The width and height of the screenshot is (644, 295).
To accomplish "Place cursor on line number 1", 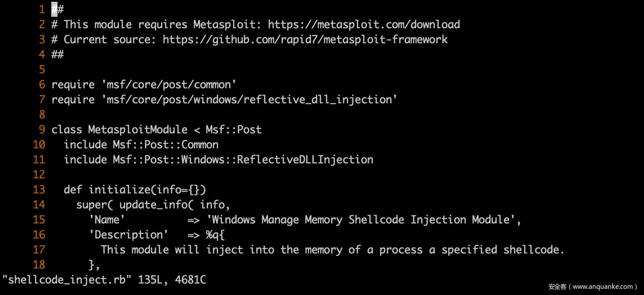I will [42, 9].
